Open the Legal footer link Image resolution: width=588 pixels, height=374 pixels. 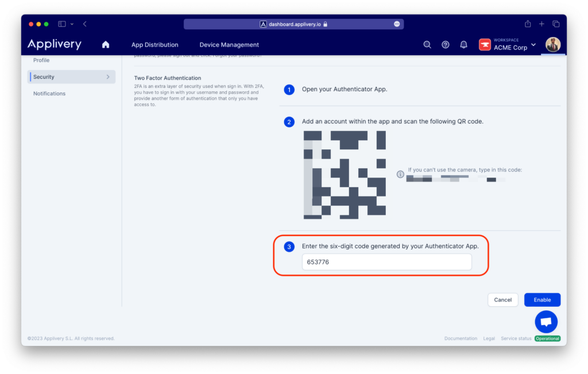489,338
